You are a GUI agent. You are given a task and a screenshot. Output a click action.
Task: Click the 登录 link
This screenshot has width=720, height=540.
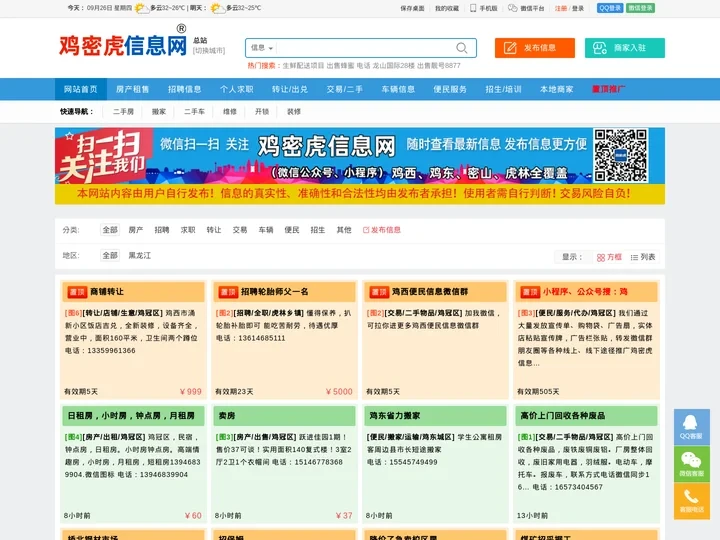pyautogui.click(x=578, y=8)
